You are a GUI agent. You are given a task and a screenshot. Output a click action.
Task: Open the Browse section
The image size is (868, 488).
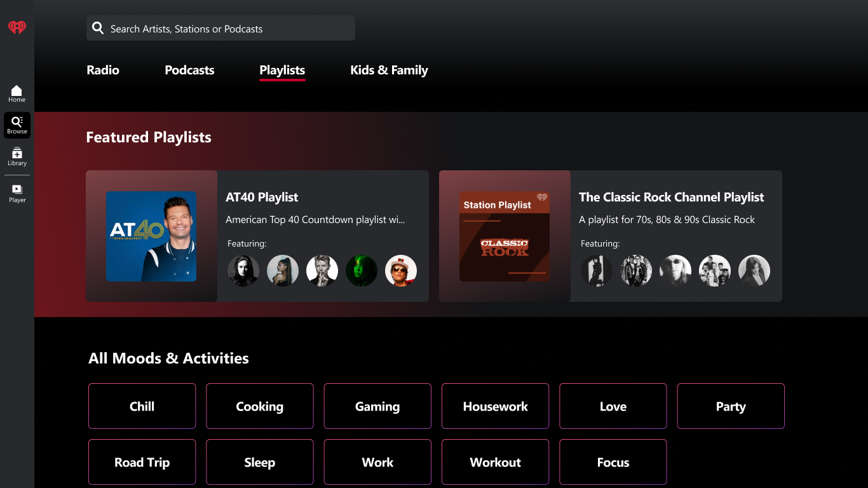pos(17,125)
